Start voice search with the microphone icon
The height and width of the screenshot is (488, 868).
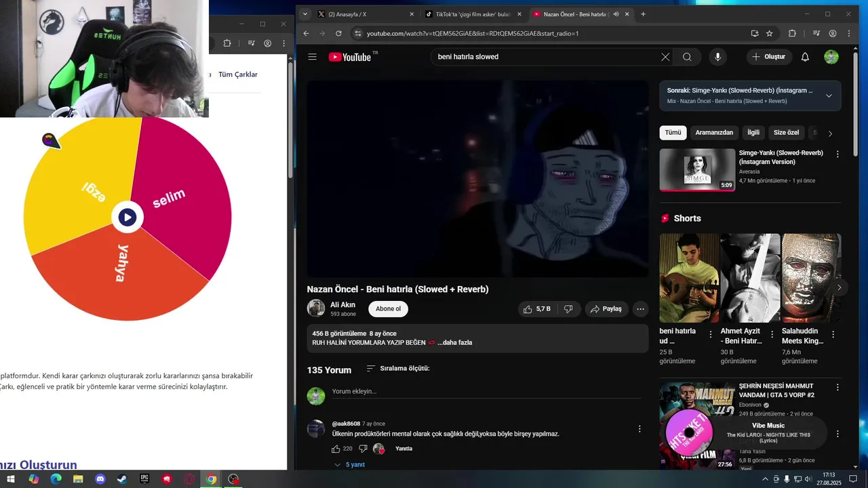(x=717, y=57)
